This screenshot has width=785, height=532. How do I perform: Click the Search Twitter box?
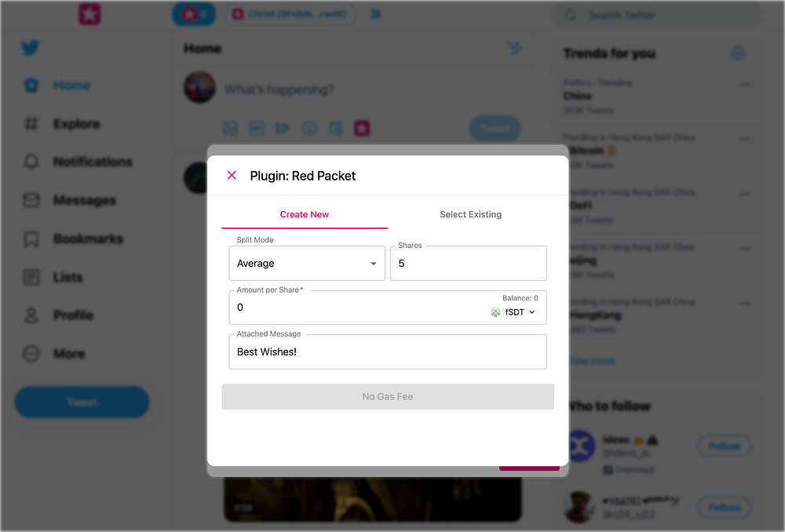coord(657,15)
